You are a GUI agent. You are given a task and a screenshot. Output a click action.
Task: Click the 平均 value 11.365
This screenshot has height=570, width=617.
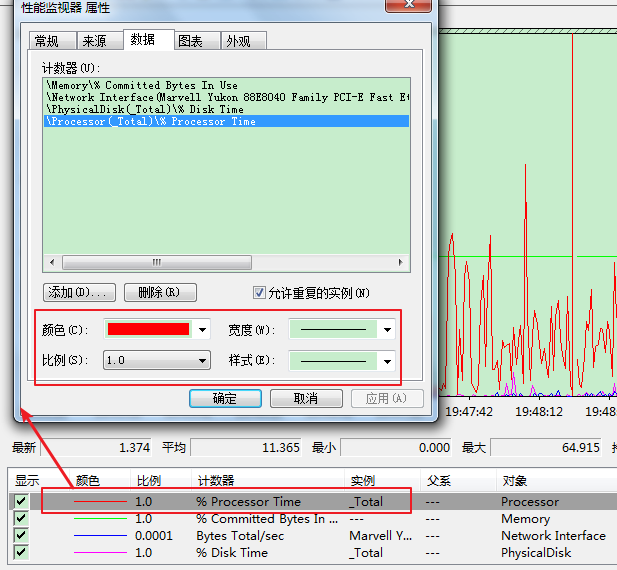pos(246,447)
